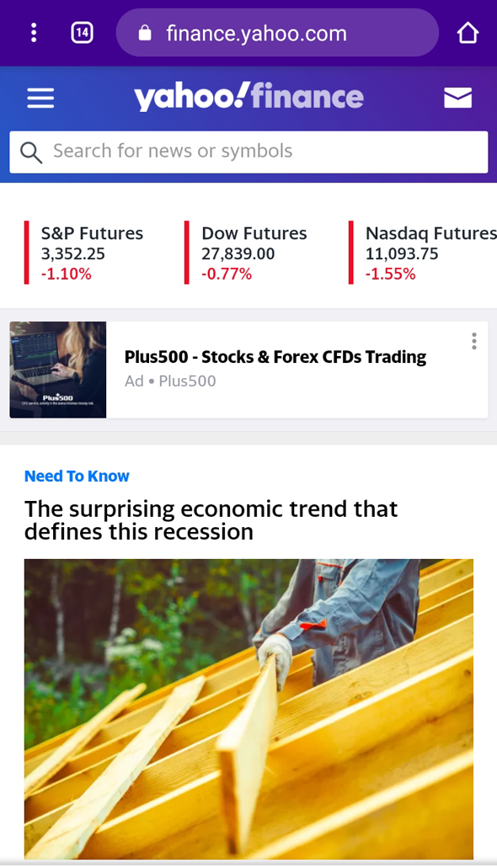The image size is (497, 868).
Task: Open Plus500 Stocks & Forex CFDs Trading ad
Action: (x=275, y=357)
